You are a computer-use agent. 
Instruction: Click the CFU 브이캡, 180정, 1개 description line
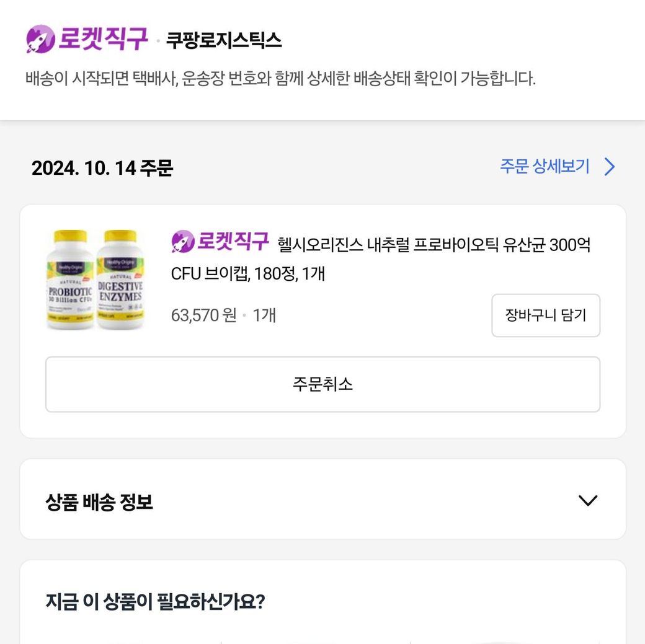[248, 273]
